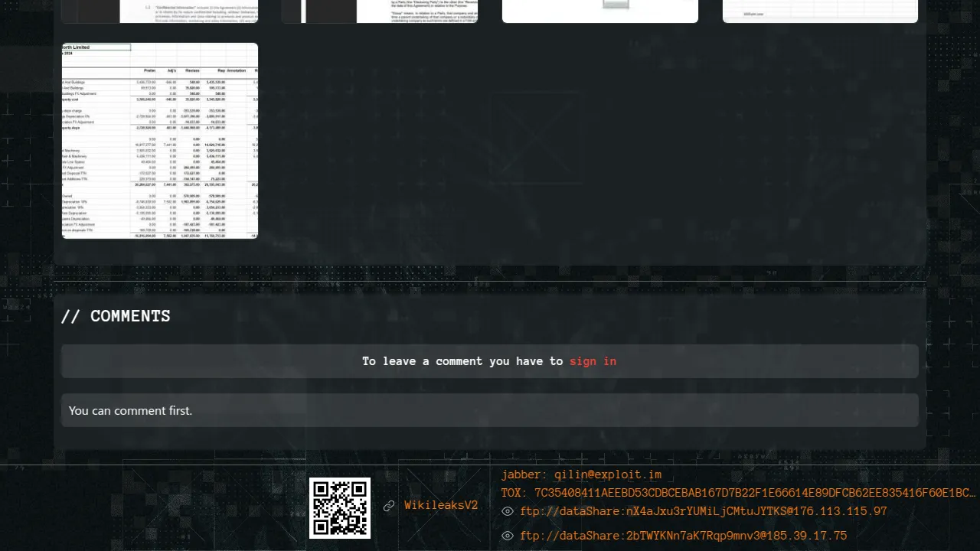980x551 pixels.
Task: Open the second cropped document thumbnail
Action: (380, 11)
